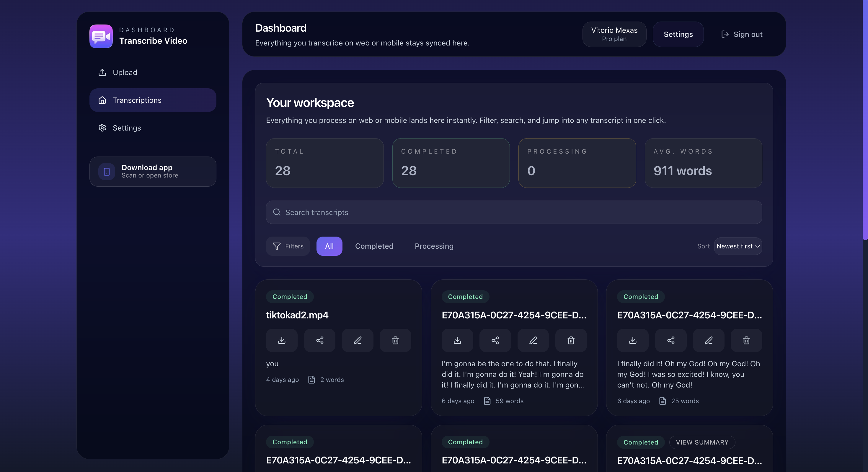
Task: Sign out of the dashboard
Action: (742, 34)
